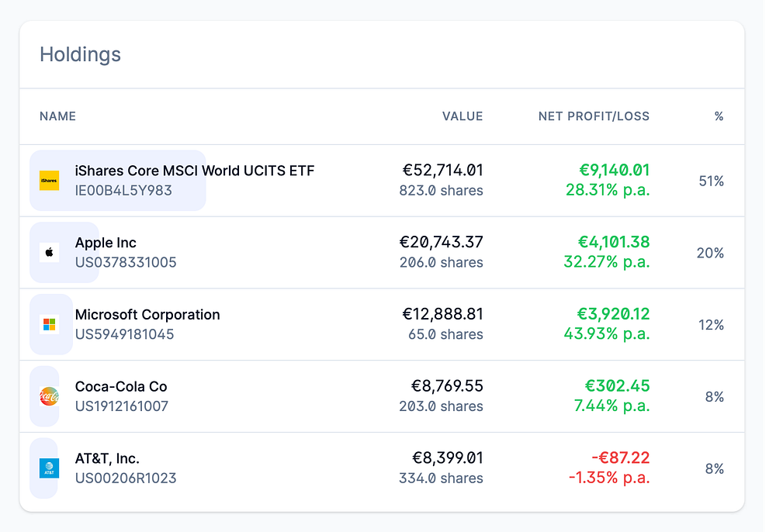Select the AT&T, Inc. holding name
The image size is (776, 532).
(x=107, y=458)
